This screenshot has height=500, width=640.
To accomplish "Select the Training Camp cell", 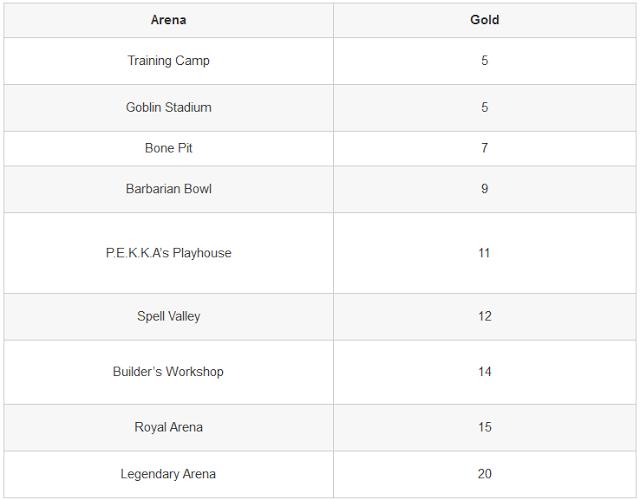I will pyautogui.click(x=169, y=61).
